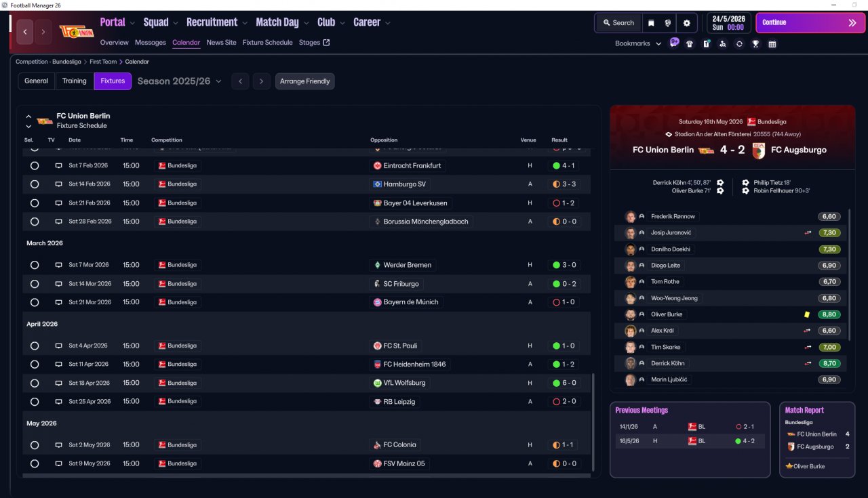Click the star icon beside Oliver Burke in Match Report
This screenshot has height=498, width=868.
789,466
